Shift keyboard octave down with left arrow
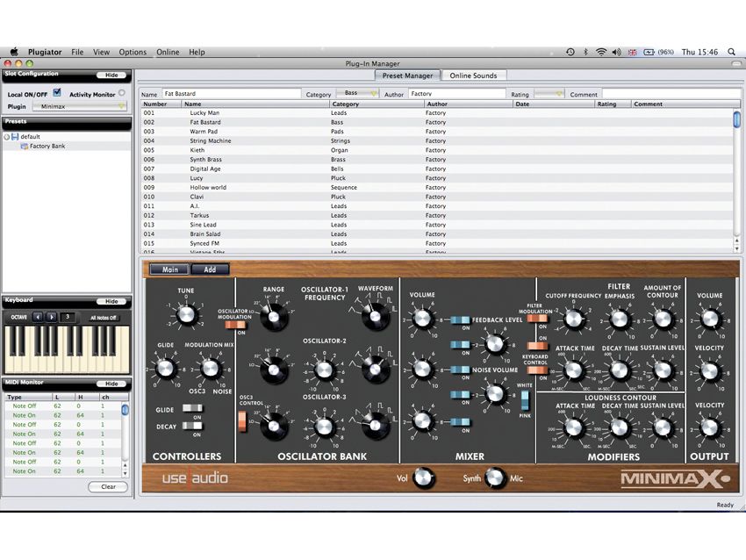This screenshot has height=560, width=746. [38, 317]
